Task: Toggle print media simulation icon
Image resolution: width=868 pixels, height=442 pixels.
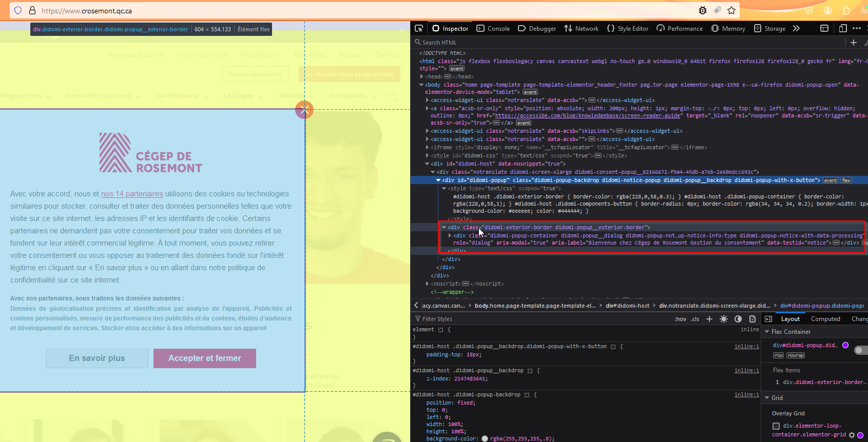Action: 753,319
